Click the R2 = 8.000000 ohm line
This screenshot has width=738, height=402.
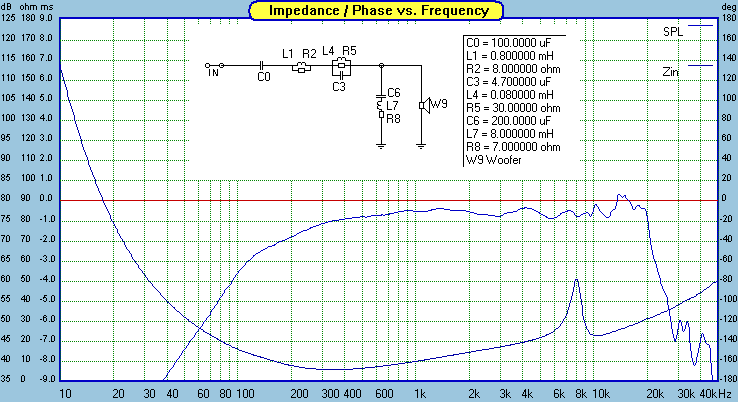pyautogui.click(x=510, y=68)
